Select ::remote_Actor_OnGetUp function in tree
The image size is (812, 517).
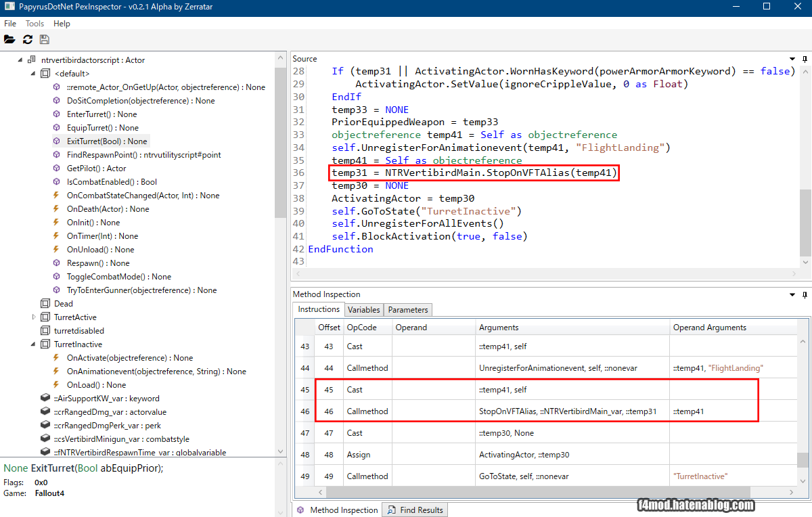[166, 87]
